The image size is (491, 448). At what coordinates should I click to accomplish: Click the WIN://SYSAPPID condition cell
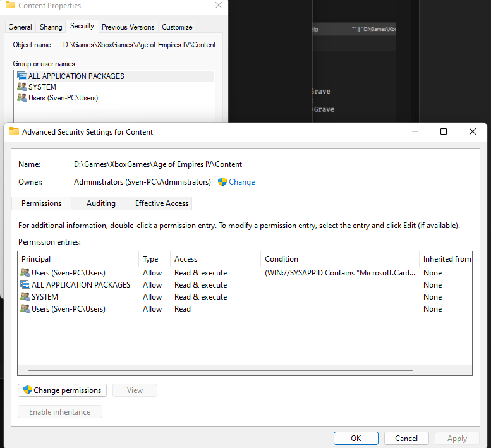click(340, 273)
